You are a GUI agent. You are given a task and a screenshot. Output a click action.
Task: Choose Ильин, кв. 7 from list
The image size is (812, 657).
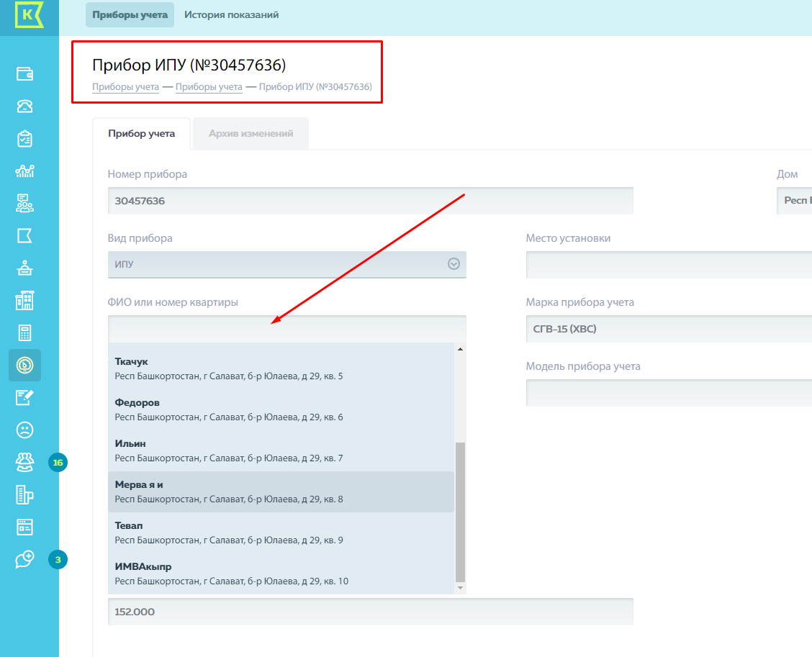pos(281,450)
